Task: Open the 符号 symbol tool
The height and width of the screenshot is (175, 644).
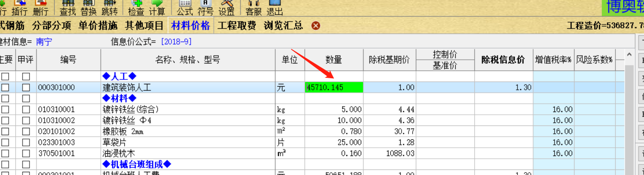Action: click(205, 8)
